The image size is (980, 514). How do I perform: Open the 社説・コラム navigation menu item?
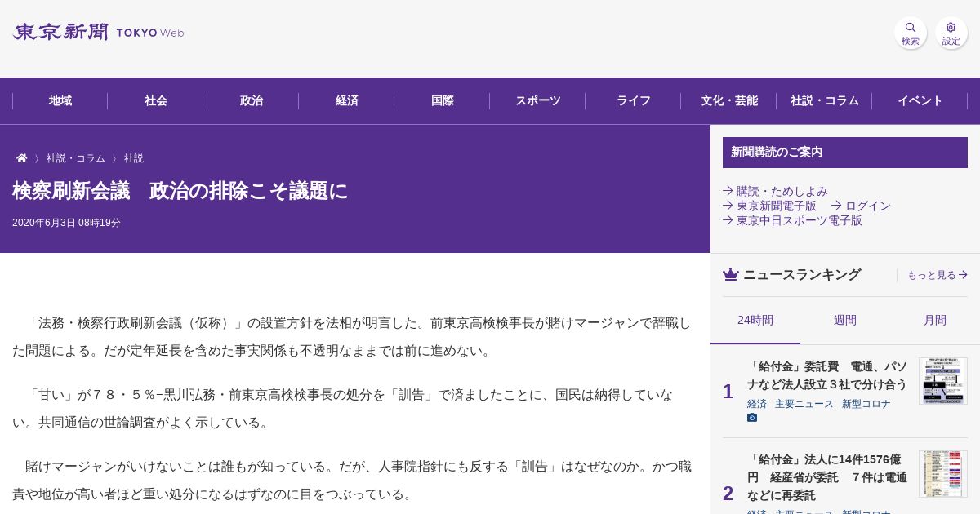(x=825, y=100)
